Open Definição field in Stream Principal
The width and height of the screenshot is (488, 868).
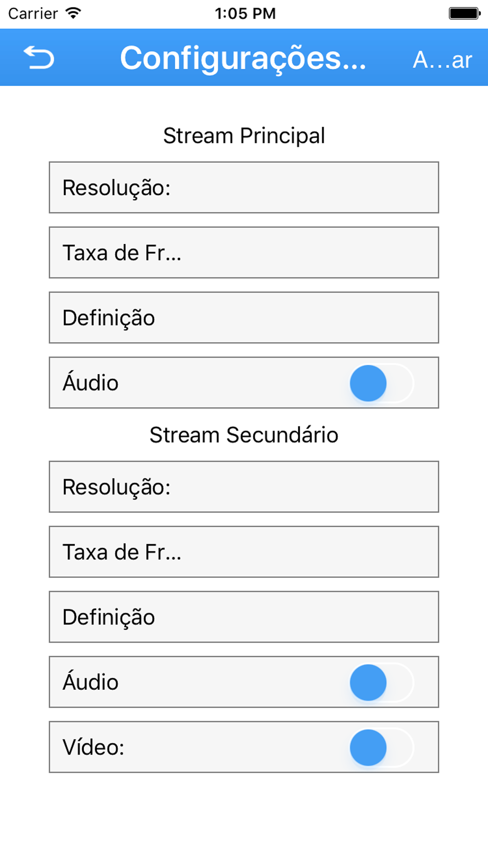[x=244, y=318]
